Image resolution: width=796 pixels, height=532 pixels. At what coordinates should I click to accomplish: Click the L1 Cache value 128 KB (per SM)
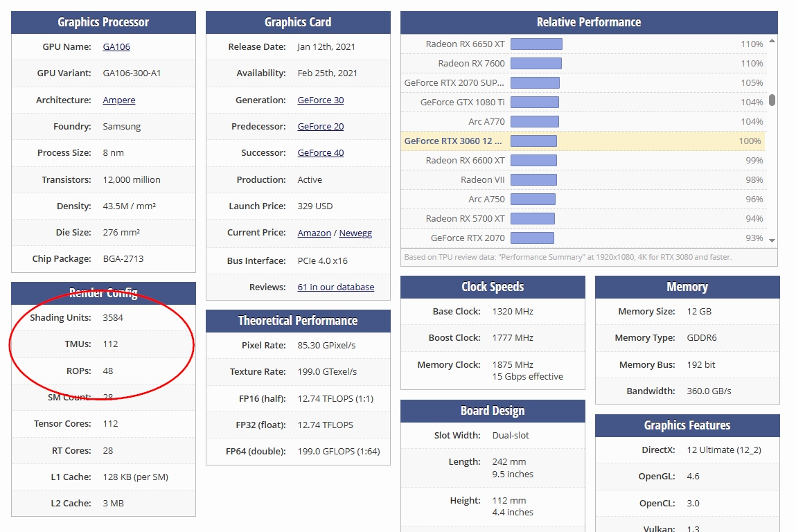click(136, 477)
